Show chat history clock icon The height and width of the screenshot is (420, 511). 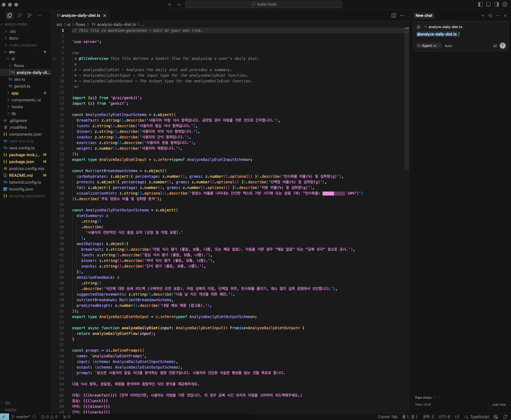point(490,16)
